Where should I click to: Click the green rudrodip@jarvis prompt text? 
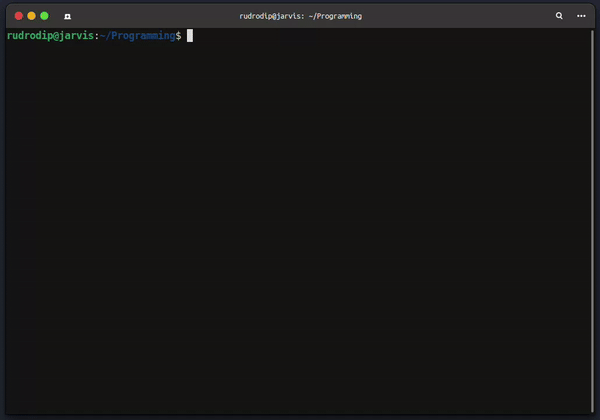point(49,36)
